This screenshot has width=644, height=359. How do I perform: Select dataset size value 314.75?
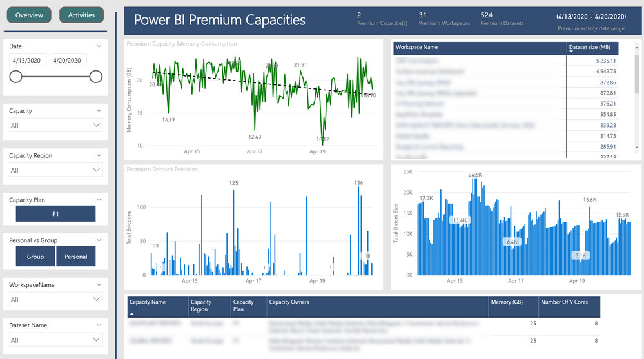coord(608,136)
